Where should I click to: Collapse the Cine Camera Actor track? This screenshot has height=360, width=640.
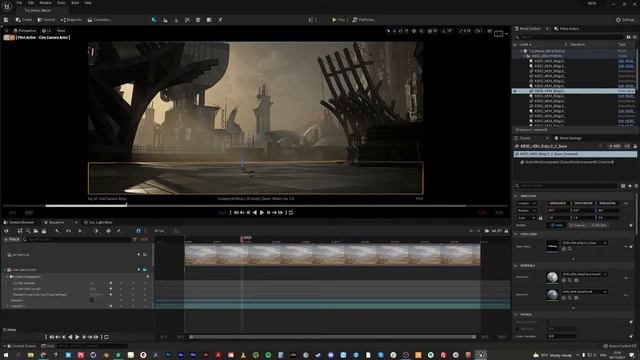[x=5, y=270]
